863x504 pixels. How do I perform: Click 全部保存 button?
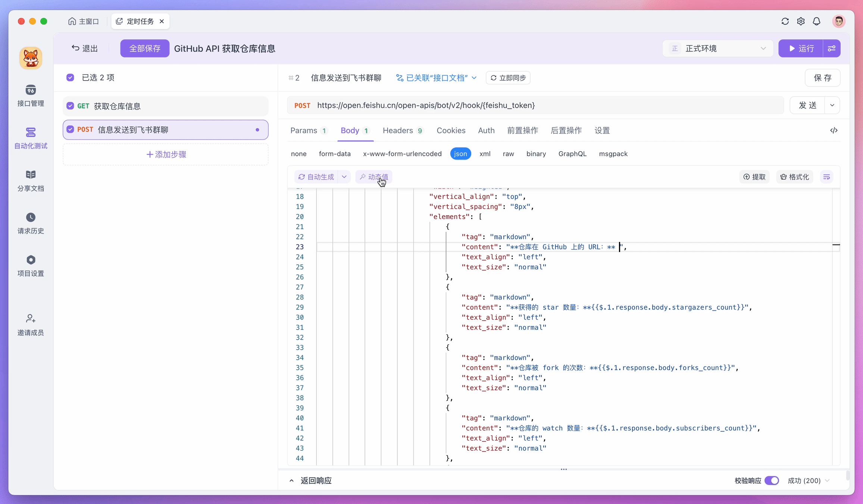145,48
